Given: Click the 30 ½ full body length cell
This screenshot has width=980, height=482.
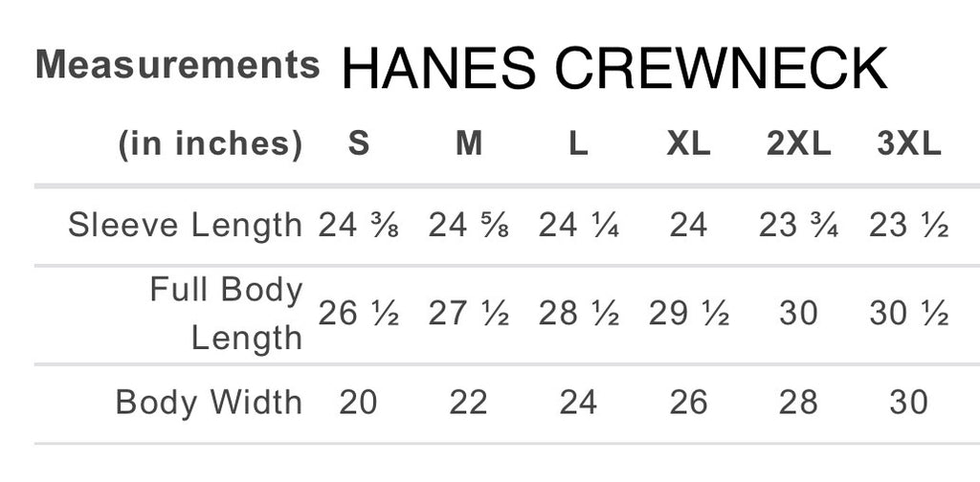Looking at the screenshot, I should pyautogui.click(x=909, y=313).
